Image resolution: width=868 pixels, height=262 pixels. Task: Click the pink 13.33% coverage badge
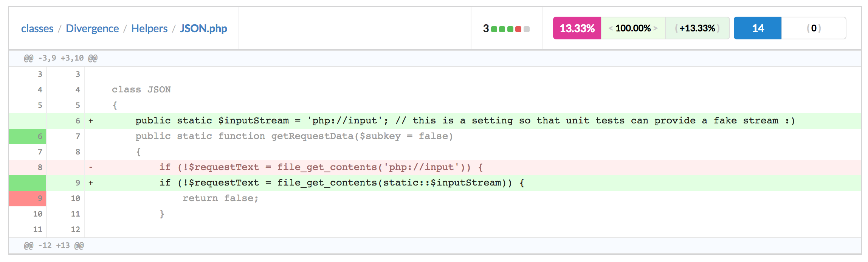tap(577, 28)
